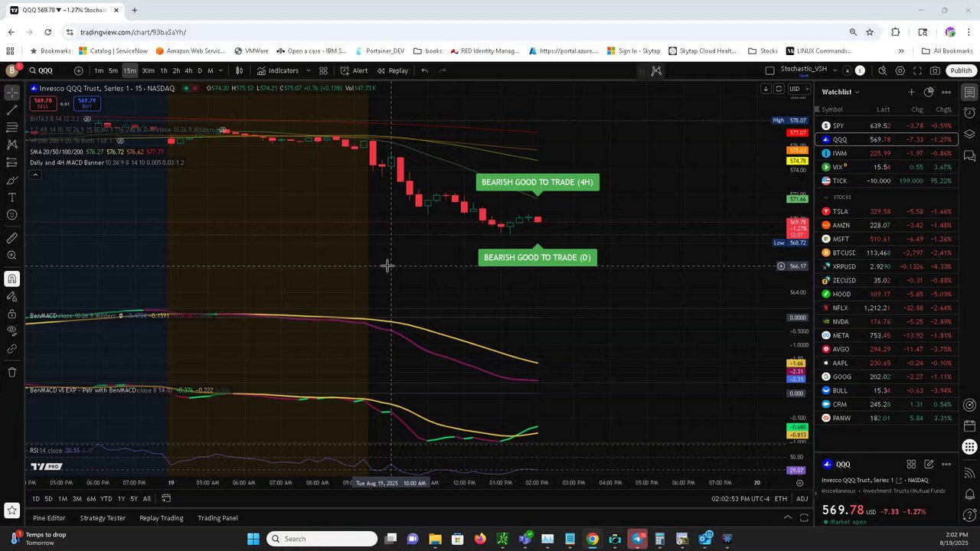Open the calendar panel in right sidebar

[969, 426]
